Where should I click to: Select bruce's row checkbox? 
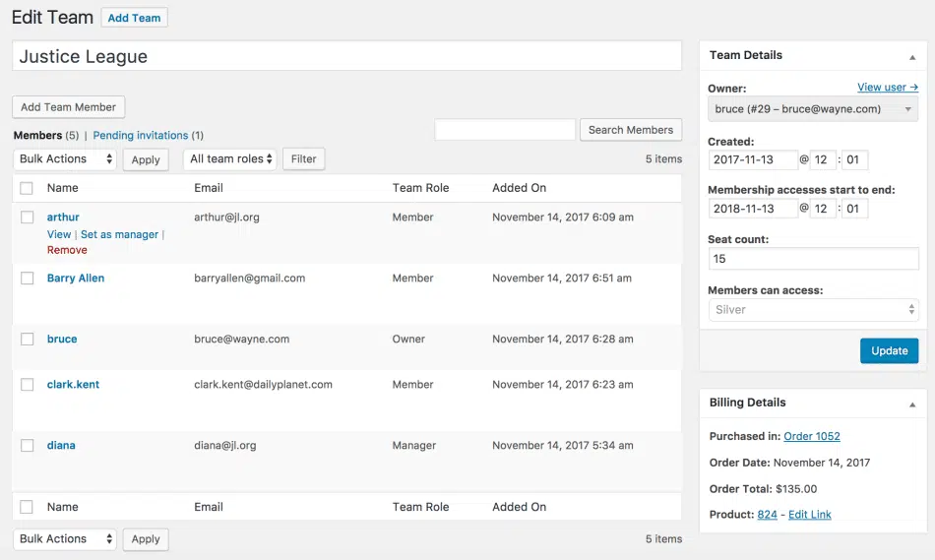pos(27,339)
